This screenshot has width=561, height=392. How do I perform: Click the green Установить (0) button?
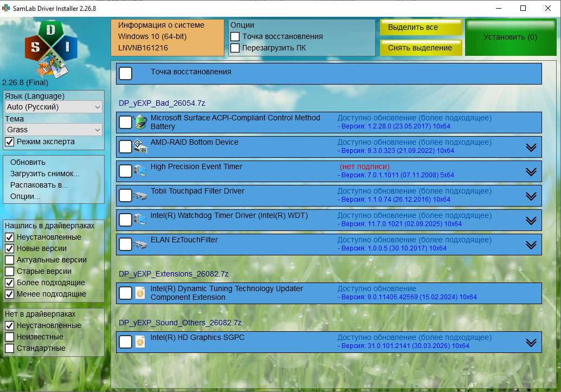click(511, 37)
